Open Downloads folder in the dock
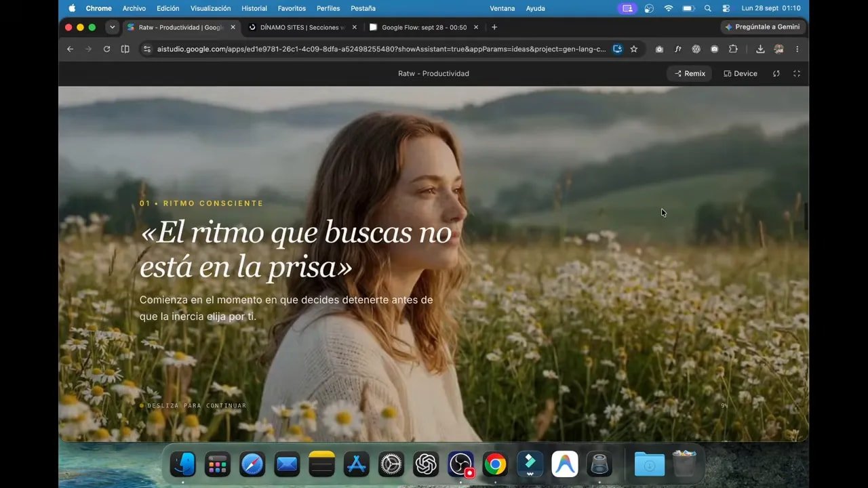The width and height of the screenshot is (868, 488). (650, 464)
